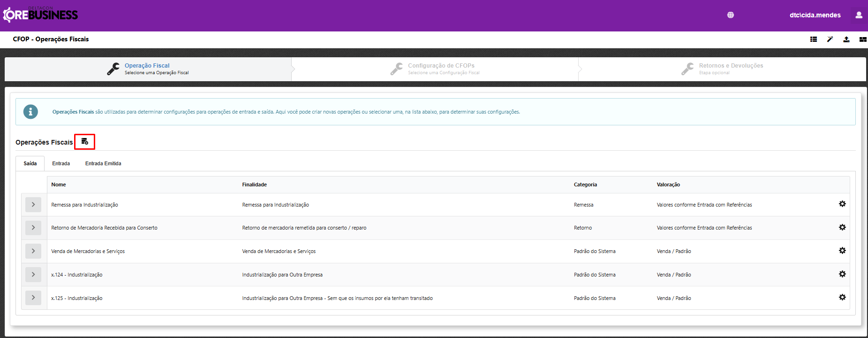Open the globe language icon in header
The width and height of the screenshot is (868, 338).
coord(731,15)
